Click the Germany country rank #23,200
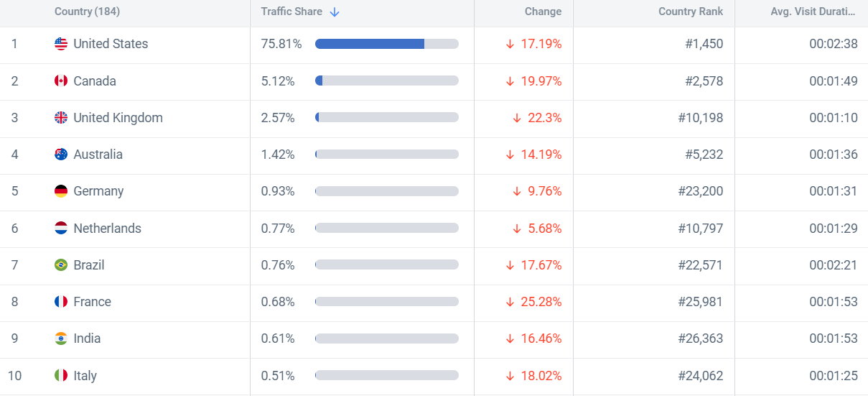The height and width of the screenshot is (396, 868). click(x=701, y=191)
